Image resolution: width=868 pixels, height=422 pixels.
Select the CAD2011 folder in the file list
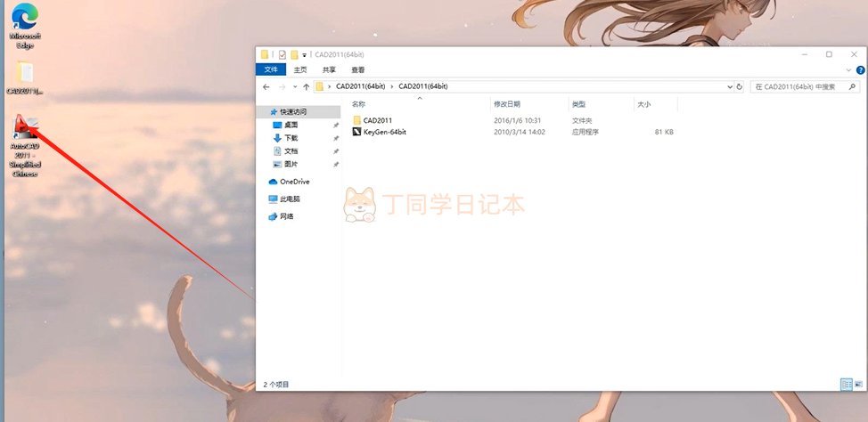coord(377,120)
